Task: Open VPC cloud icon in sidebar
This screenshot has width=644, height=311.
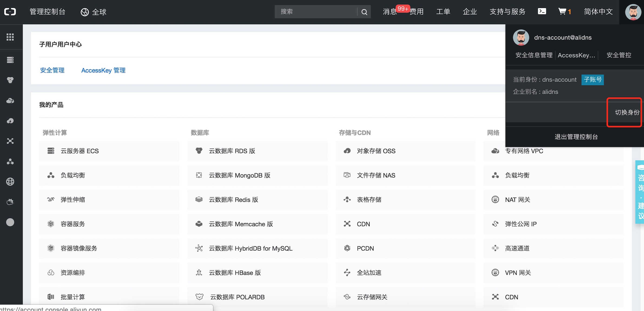Action: (x=10, y=101)
